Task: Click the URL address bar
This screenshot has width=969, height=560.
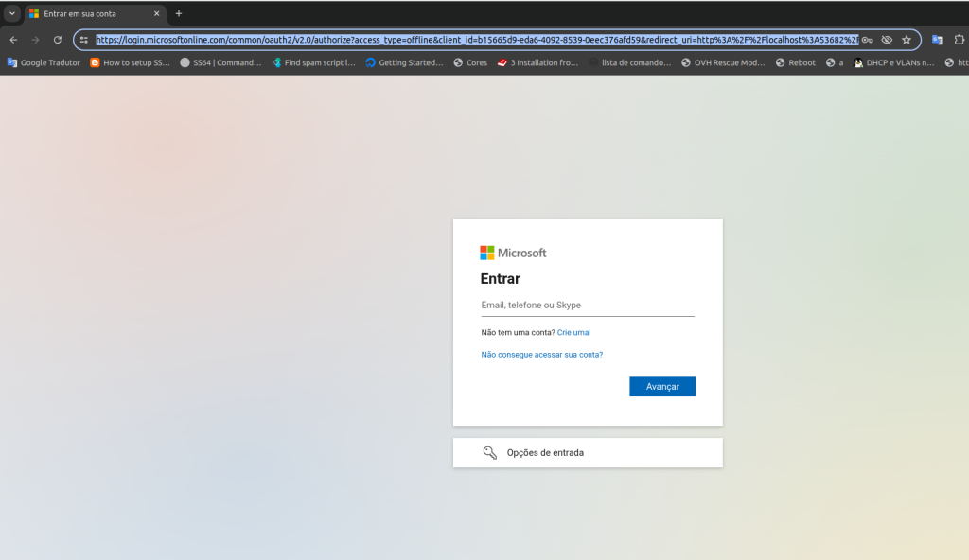Action: click(x=477, y=40)
